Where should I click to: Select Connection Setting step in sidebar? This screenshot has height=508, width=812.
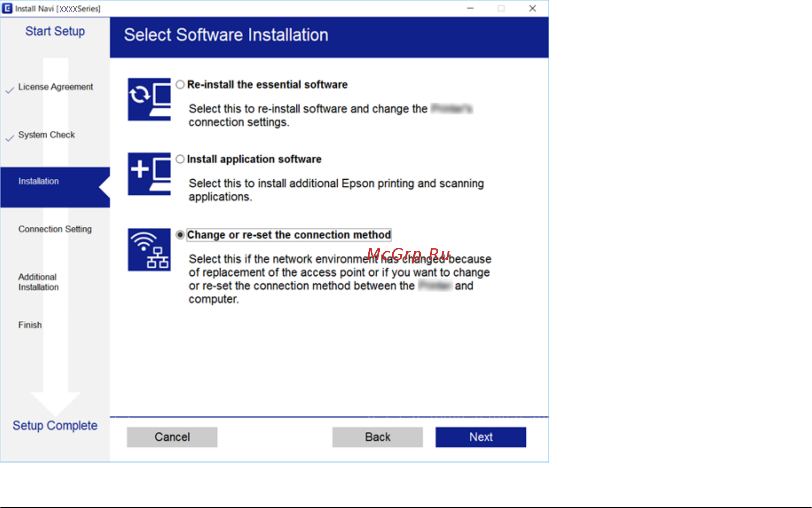[55, 229]
